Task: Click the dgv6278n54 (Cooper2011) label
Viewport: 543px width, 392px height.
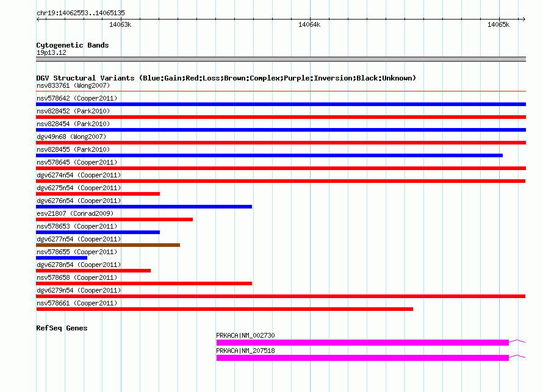Action: [x=79, y=265]
